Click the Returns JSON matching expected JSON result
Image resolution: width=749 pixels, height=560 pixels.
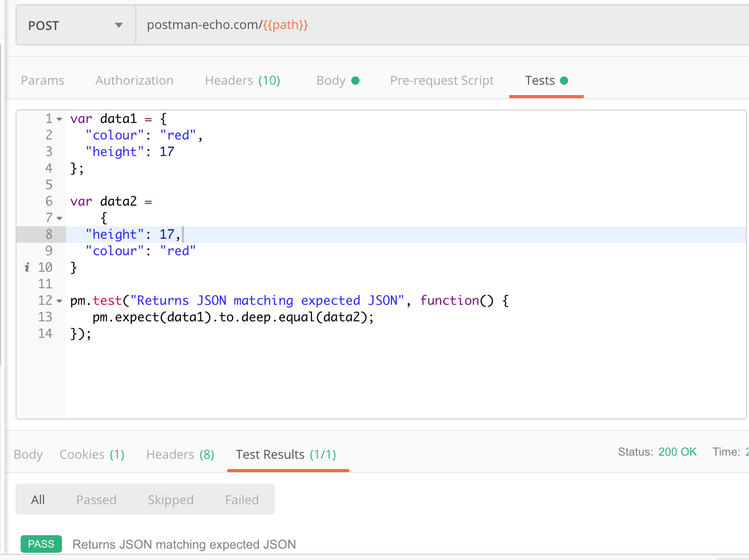[184, 545]
